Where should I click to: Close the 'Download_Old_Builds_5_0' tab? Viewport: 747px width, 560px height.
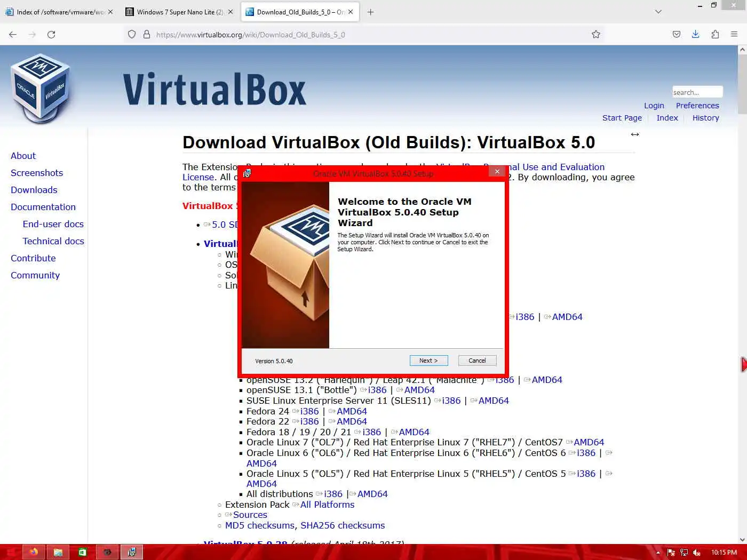click(351, 12)
